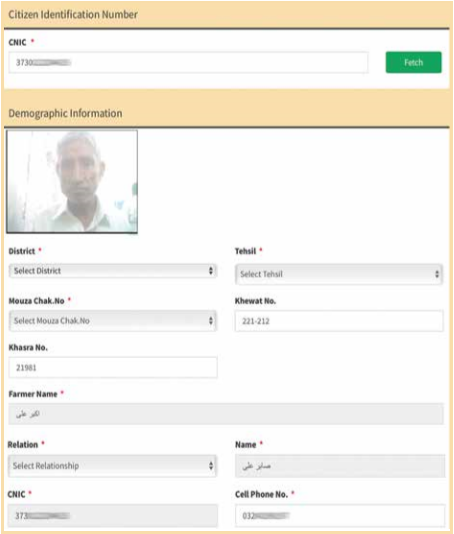454x534 pixels.
Task: Click the Relation label
Action: coord(23,444)
